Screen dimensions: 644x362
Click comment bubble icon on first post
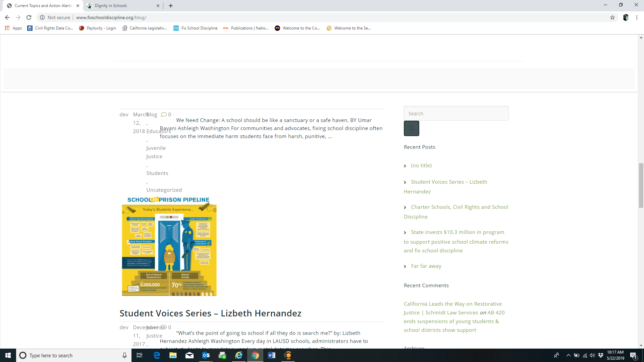pyautogui.click(x=164, y=114)
